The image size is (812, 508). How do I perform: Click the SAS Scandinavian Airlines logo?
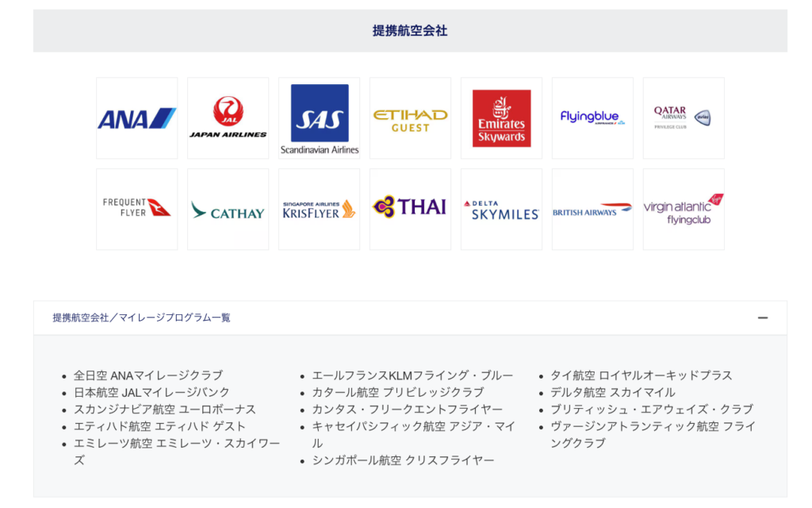click(x=319, y=118)
